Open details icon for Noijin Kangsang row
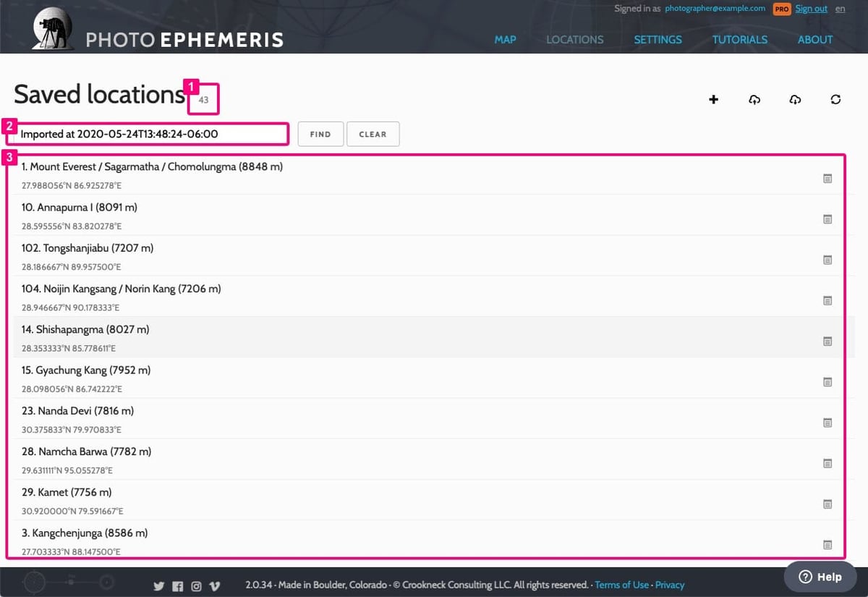The width and height of the screenshot is (868, 597). (827, 300)
